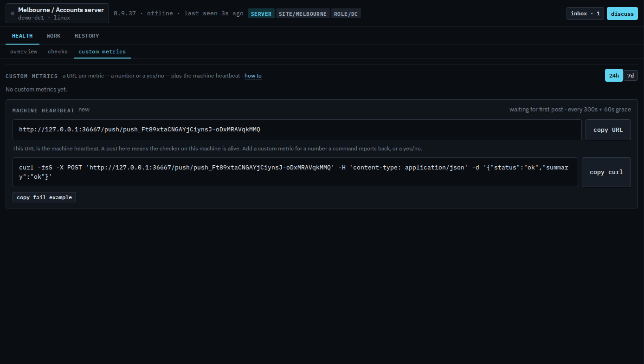Click the CUSTOM METRICS section label
This screenshot has height=364, width=644.
(32, 76)
